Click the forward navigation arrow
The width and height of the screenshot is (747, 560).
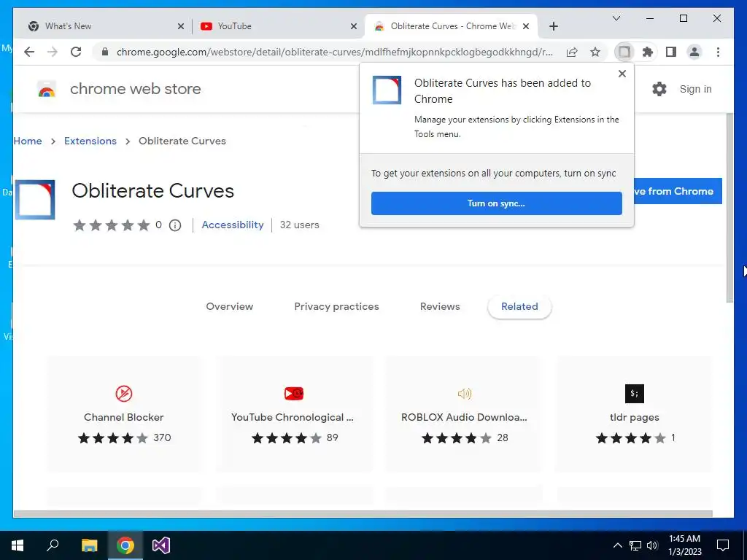(x=53, y=52)
